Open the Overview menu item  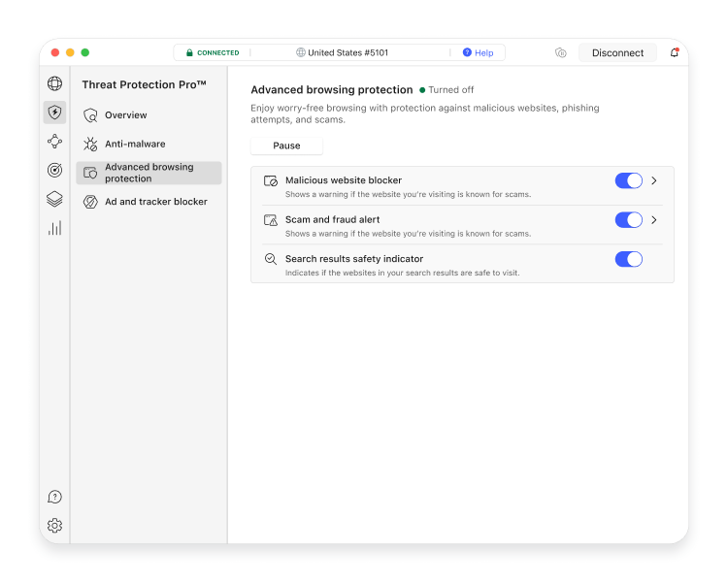[x=149, y=115]
